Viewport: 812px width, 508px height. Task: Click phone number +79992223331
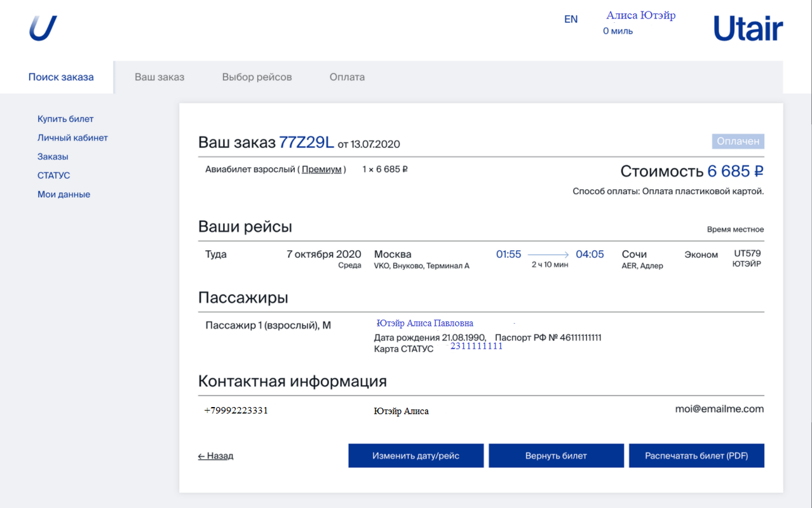pos(236,411)
